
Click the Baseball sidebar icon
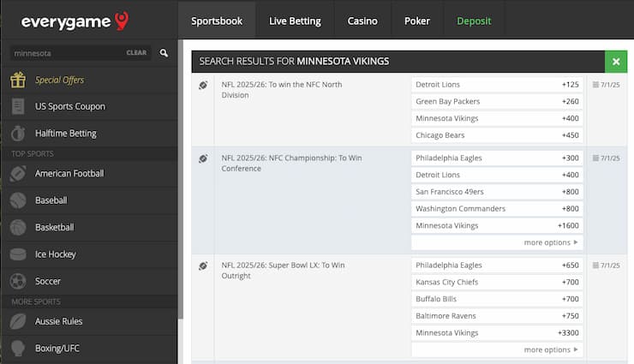(x=18, y=200)
